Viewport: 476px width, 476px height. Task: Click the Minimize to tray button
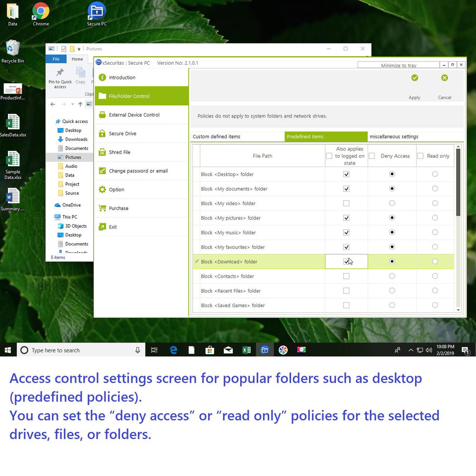398,65
